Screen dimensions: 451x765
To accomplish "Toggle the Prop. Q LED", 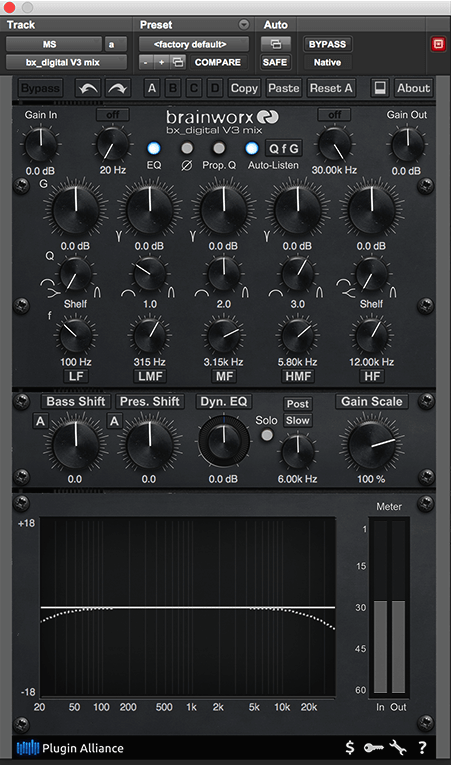I will tap(219, 148).
